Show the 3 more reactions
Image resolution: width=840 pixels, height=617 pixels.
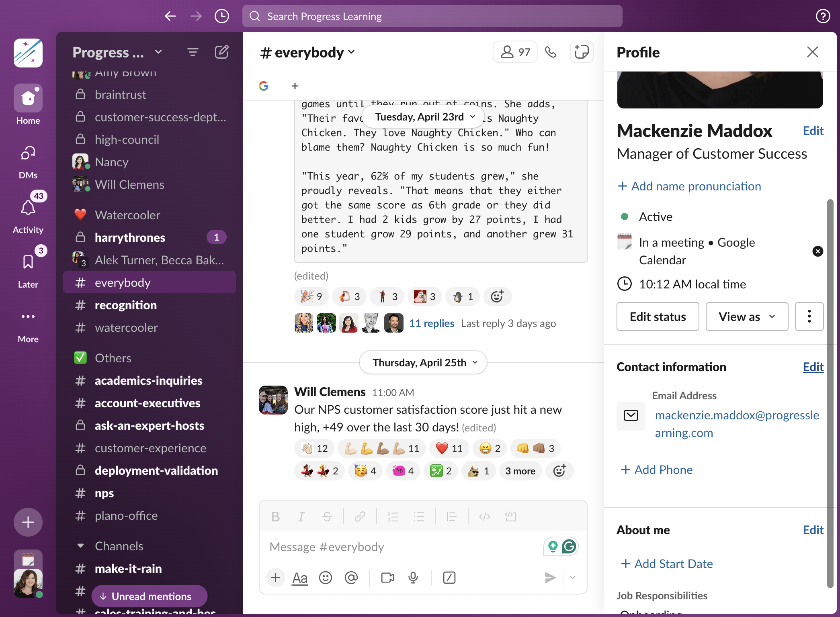pyautogui.click(x=520, y=471)
